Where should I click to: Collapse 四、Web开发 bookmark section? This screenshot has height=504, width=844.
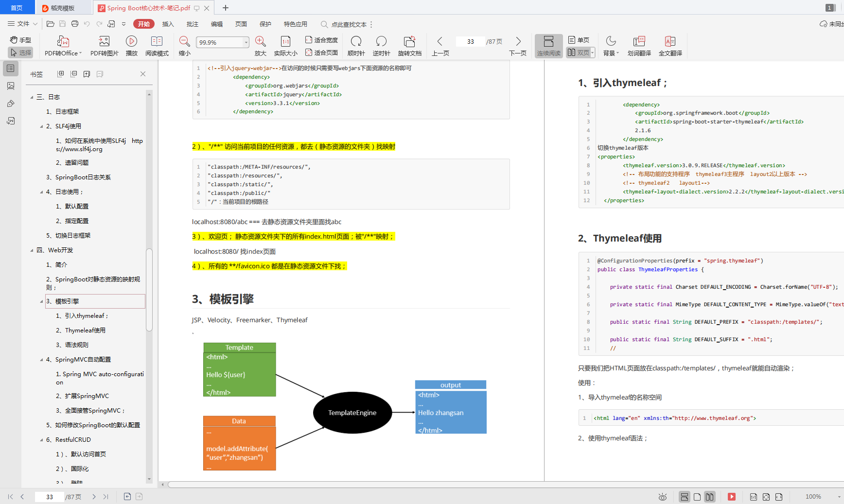click(32, 250)
